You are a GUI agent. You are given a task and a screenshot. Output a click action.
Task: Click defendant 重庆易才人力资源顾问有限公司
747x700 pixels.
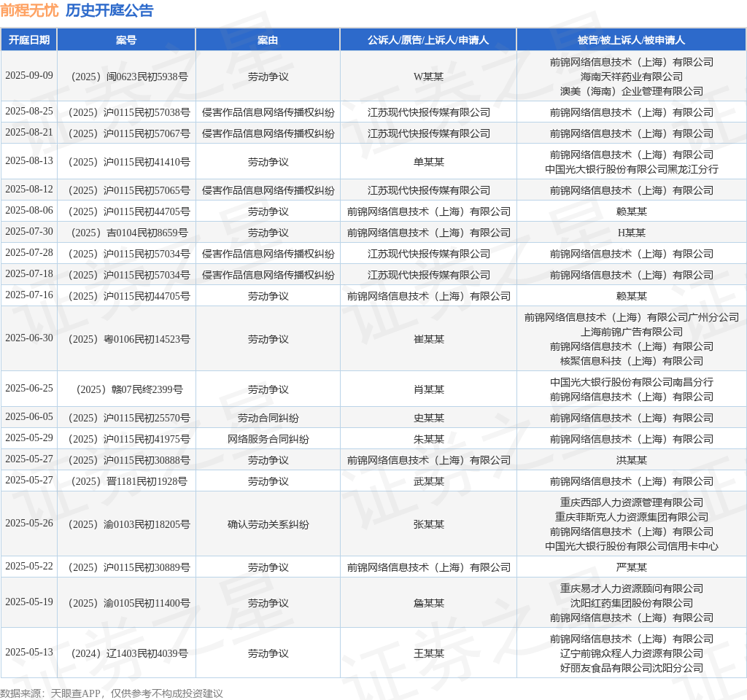[x=631, y=588]
